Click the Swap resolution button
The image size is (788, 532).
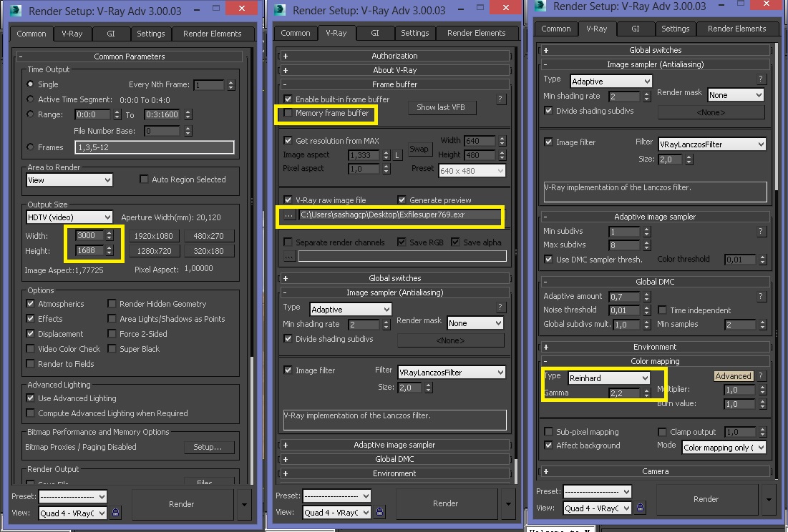(x=419, y=149)
